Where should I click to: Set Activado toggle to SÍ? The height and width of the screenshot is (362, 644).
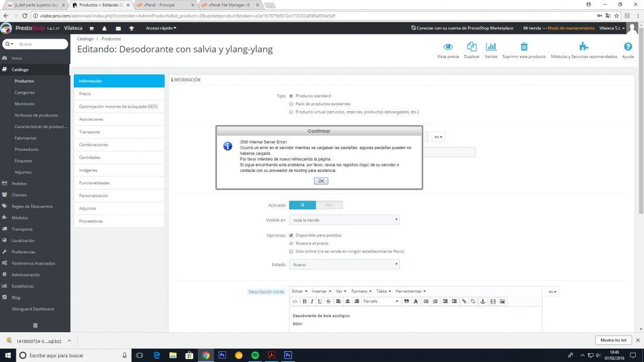302,205
